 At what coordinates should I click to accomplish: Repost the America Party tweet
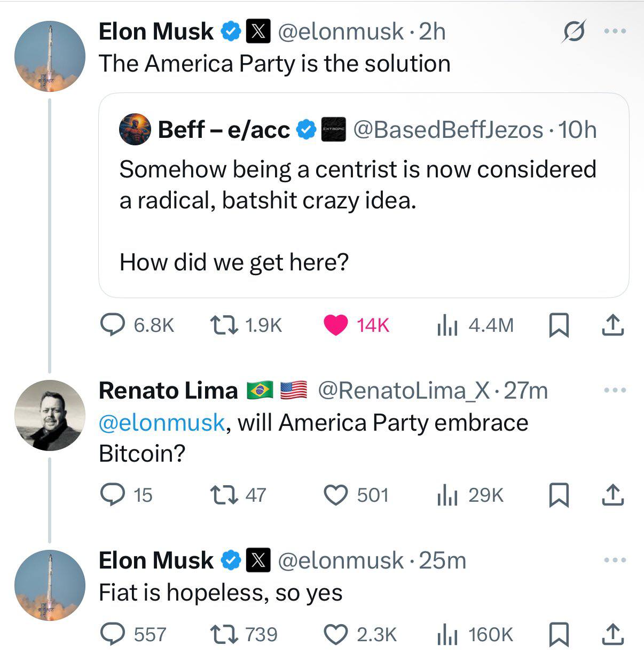[223, 324]
